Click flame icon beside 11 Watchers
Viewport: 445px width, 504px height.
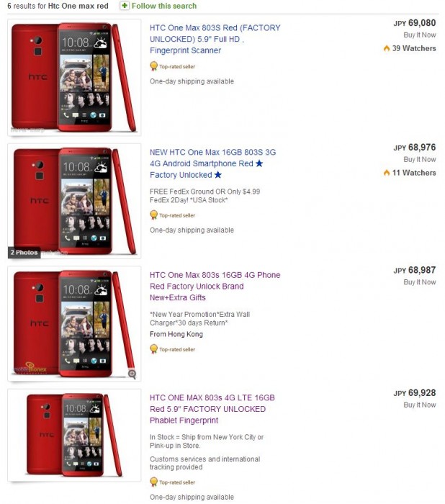point(387,173)
